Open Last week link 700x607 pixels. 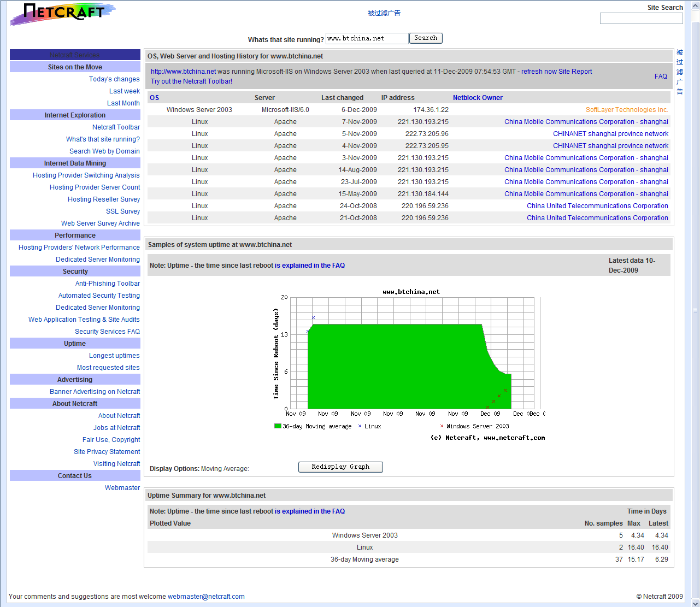125,91
